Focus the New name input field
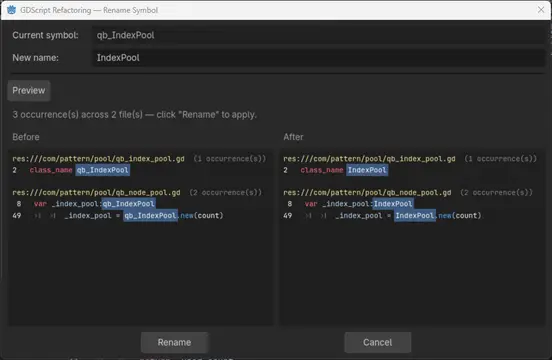The image size is (552, 360). tap(319, 58)
